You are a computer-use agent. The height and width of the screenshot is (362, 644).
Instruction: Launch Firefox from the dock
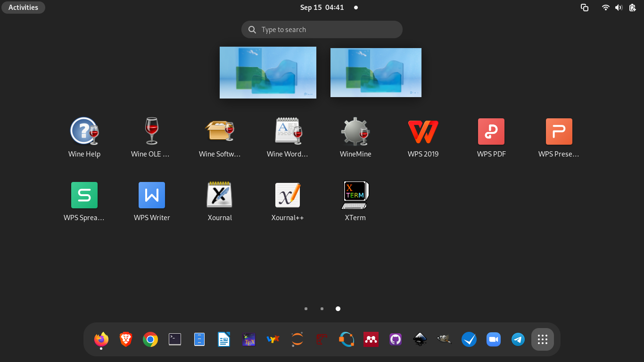pyautogui.click(x=101, y=339)
